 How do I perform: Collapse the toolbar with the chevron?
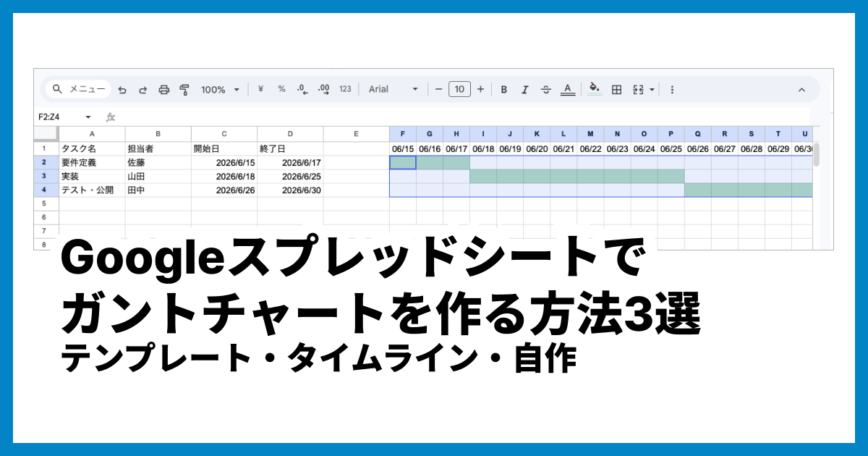(x=801, y=90)
